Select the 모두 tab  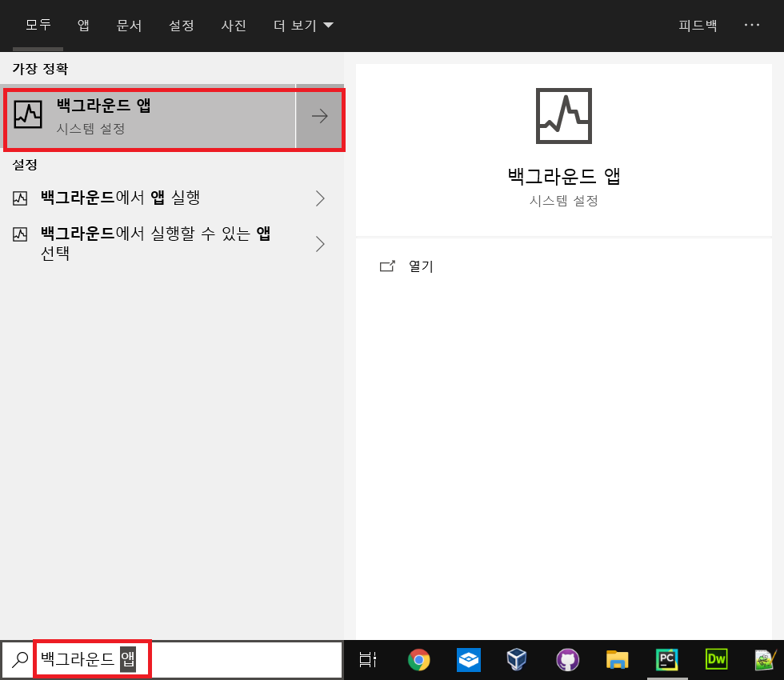point(38,25)
